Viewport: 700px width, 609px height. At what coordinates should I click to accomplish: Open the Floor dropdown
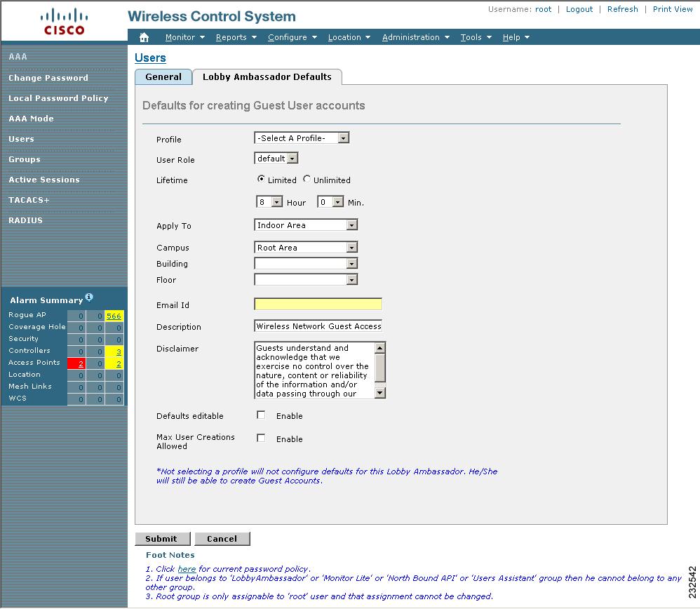click(306, 280)
